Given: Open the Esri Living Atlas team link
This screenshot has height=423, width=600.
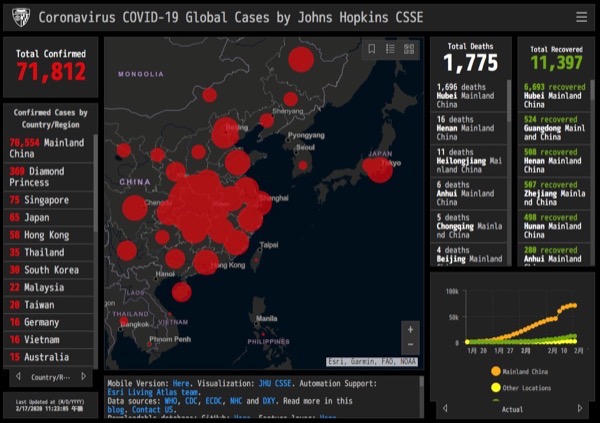Looking at the screenshot, I should coord(153,392).
